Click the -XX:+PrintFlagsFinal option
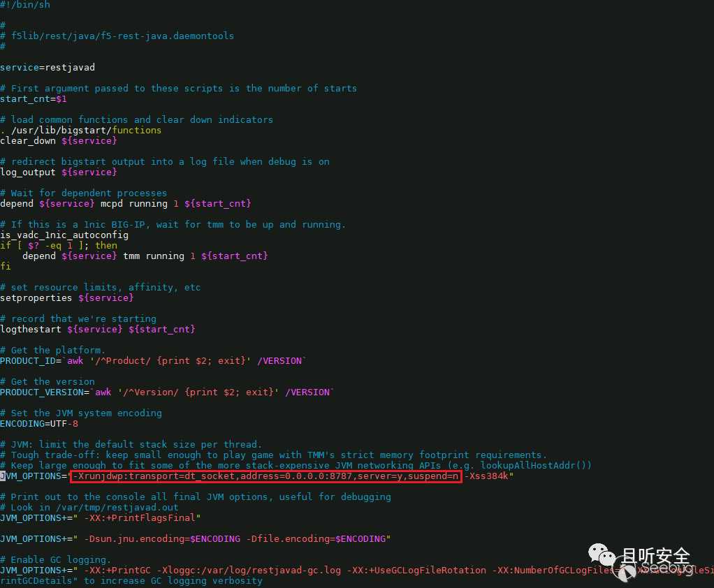This screenshot has height=588, width=714. click(x=139, y=518)
